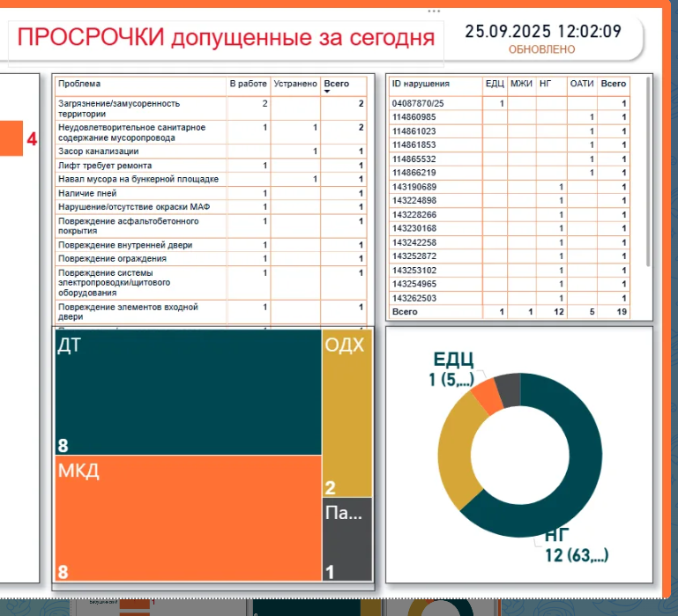The image size is (678, 616).
Task: Click the Всего total row label in the violations table
Action: tap(405, 312)
